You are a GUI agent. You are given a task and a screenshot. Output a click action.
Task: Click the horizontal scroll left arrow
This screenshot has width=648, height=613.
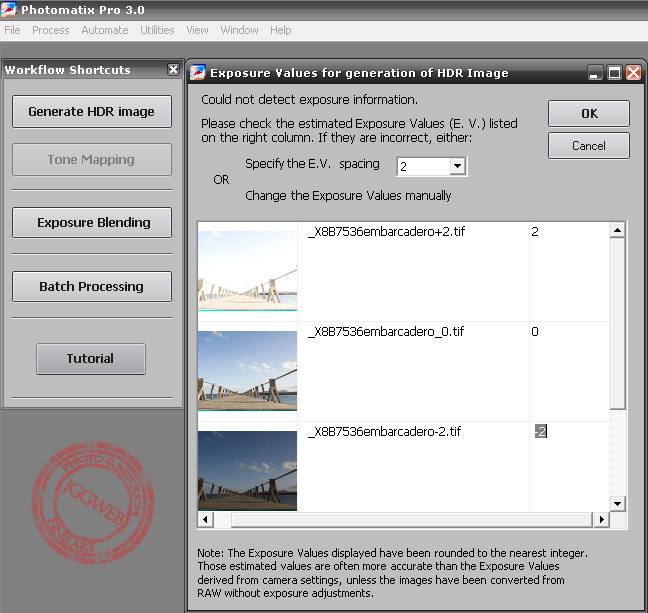click(205, 520)
